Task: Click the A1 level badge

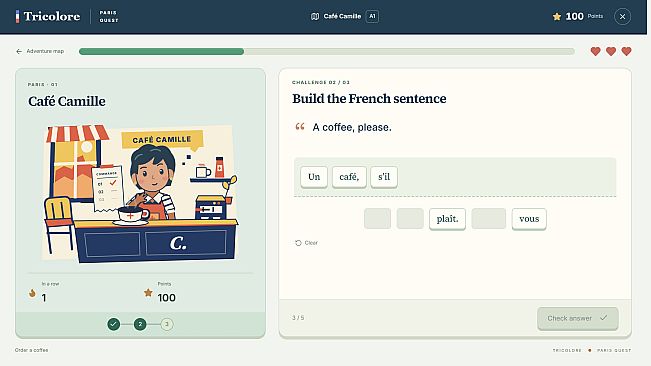Action: point(372,16)
